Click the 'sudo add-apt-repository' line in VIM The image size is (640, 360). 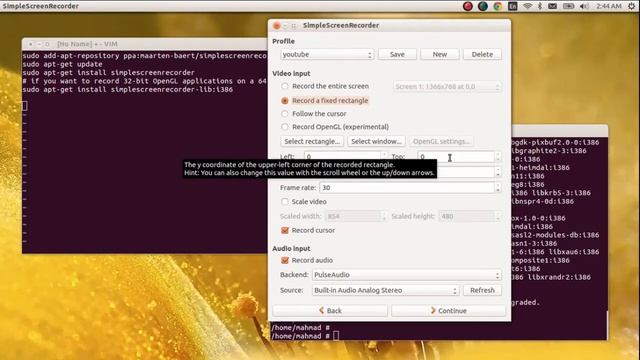(x=144, y=56)
